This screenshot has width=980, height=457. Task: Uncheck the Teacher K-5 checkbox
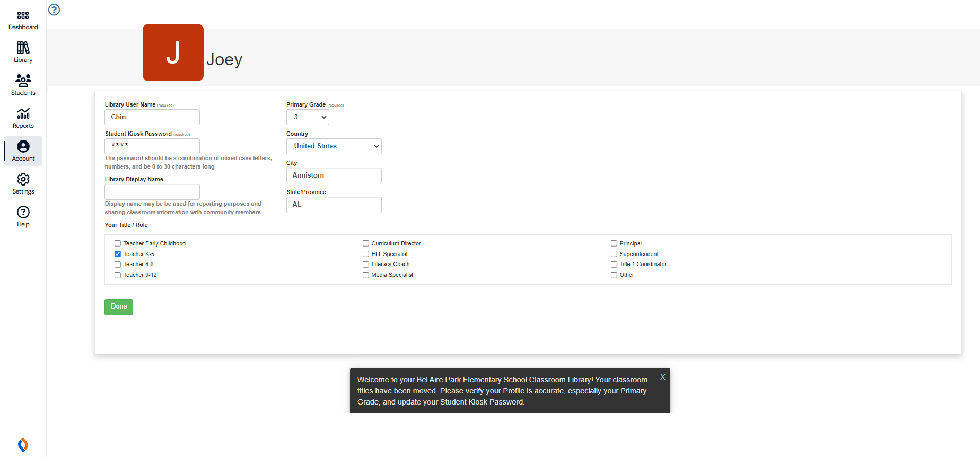click(x=118, y=254)
